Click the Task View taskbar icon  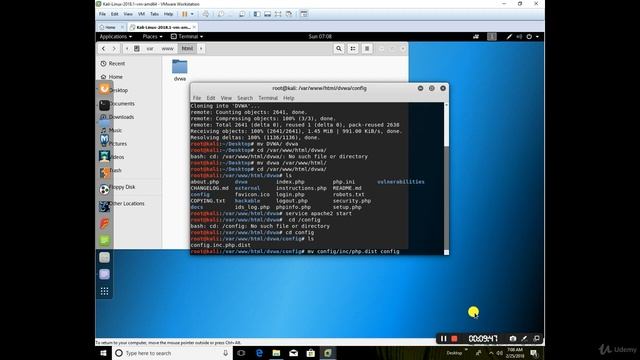click(x=241, y=353)
